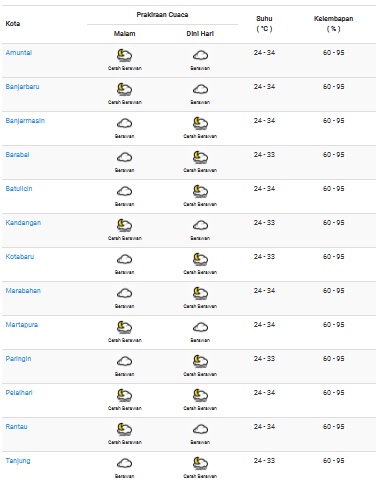The height and width of the screenshot is (486, 376).
Task: Open the Barabai city link
Action: 17,155
